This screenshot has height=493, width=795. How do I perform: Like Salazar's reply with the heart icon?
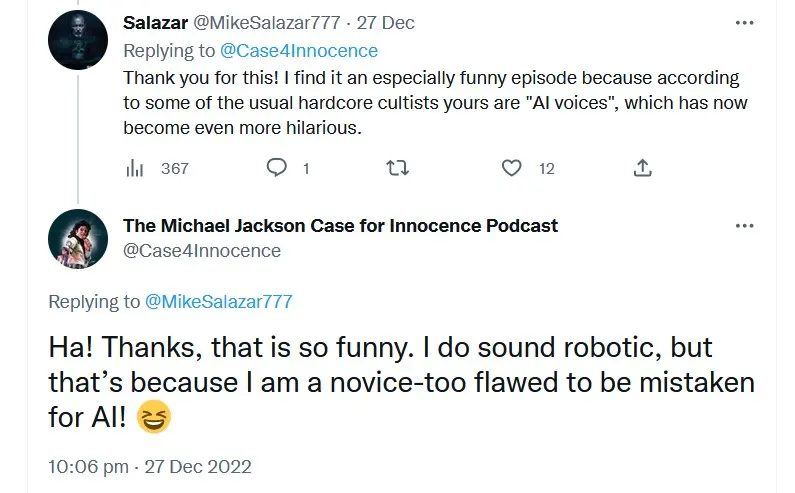[512, 168]
